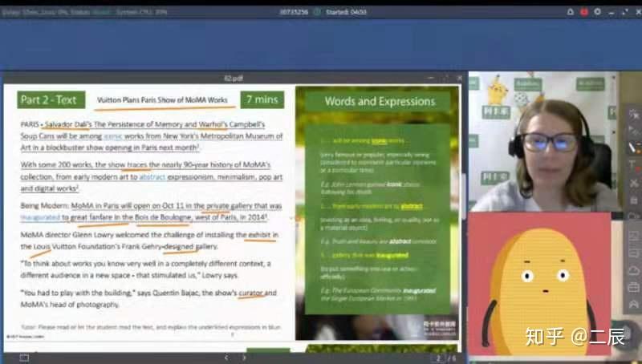The image size is (642, 364).
Task: Close the 82.pdf document panel
Action: (x=459, y=78)
